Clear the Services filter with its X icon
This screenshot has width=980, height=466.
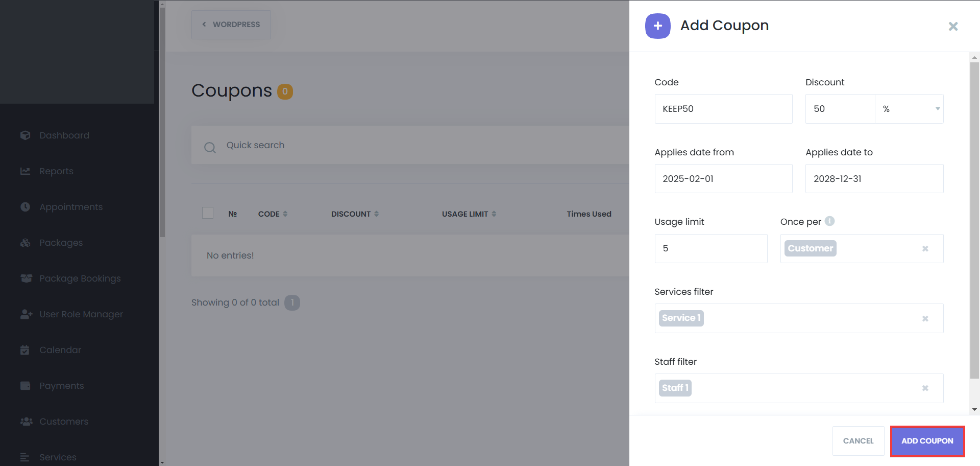click(925, 319)
